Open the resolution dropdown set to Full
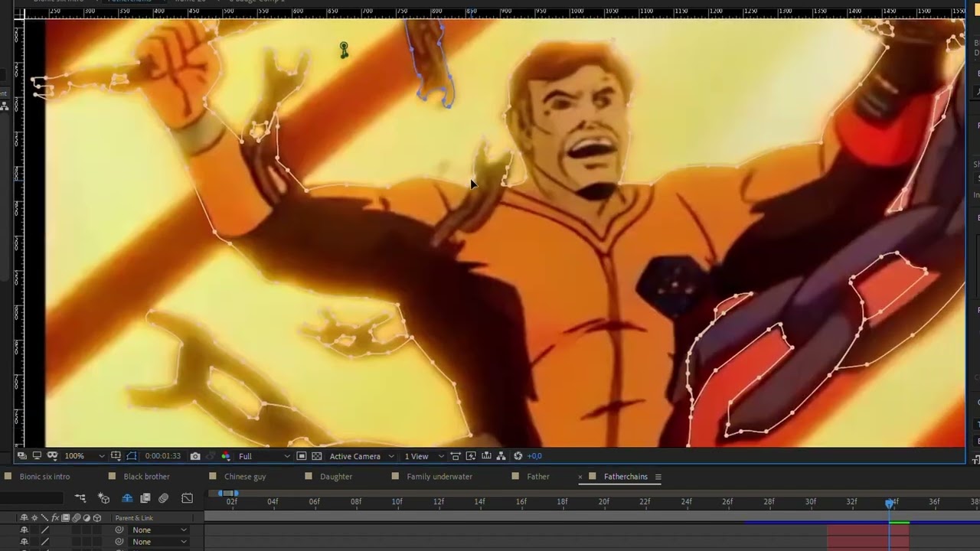 (x=264, y=456)
